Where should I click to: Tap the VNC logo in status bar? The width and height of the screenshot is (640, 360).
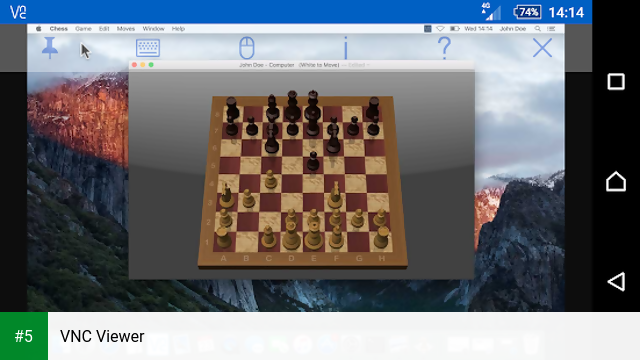(18, 12)
